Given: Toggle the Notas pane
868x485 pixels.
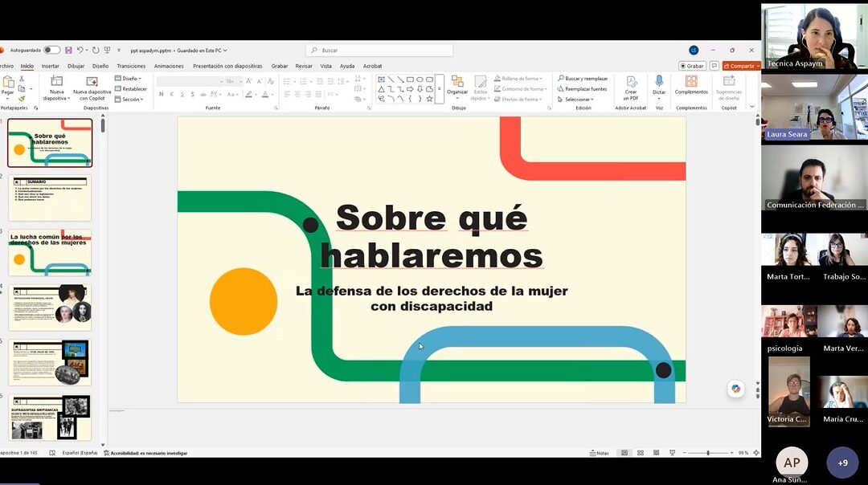Looking at the screenshot, I should (600, 453).
